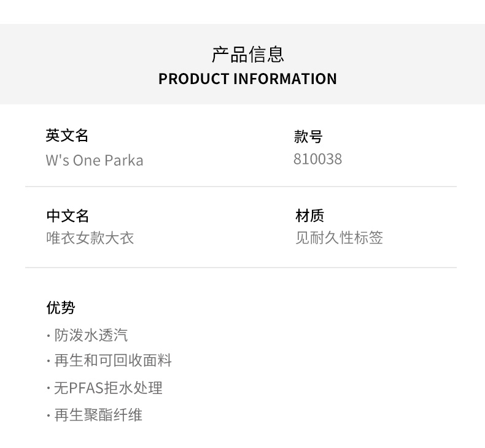The height and width of the screenshot is (448, 485).
Task: Select the 中文名 label
Action: coord(68,216)
